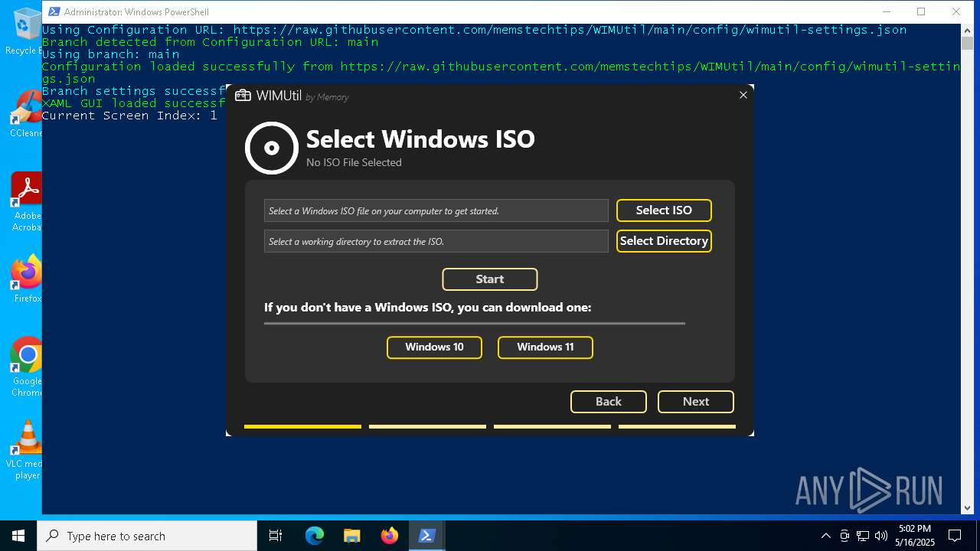This screenshot has width=980, height=551.
Task: Open the Windows 11 download option
Action: (x=545, y=347)
